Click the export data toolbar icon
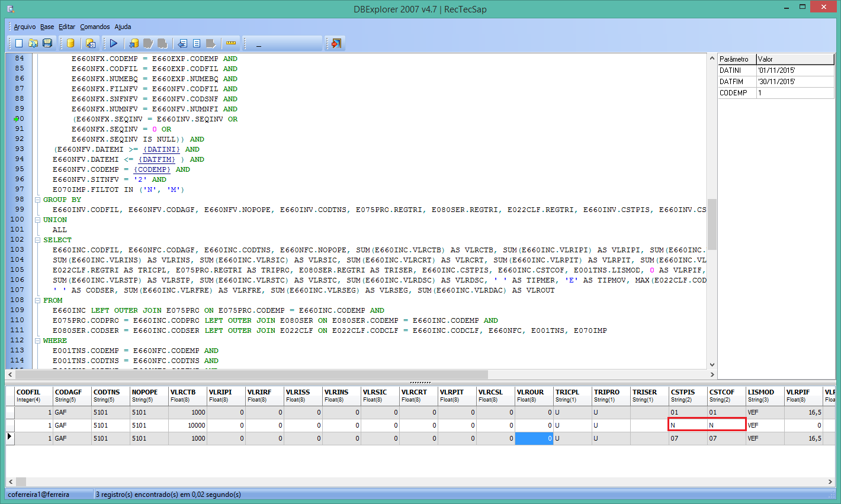This screenshot has width=841, height=504. click(91, 43)
